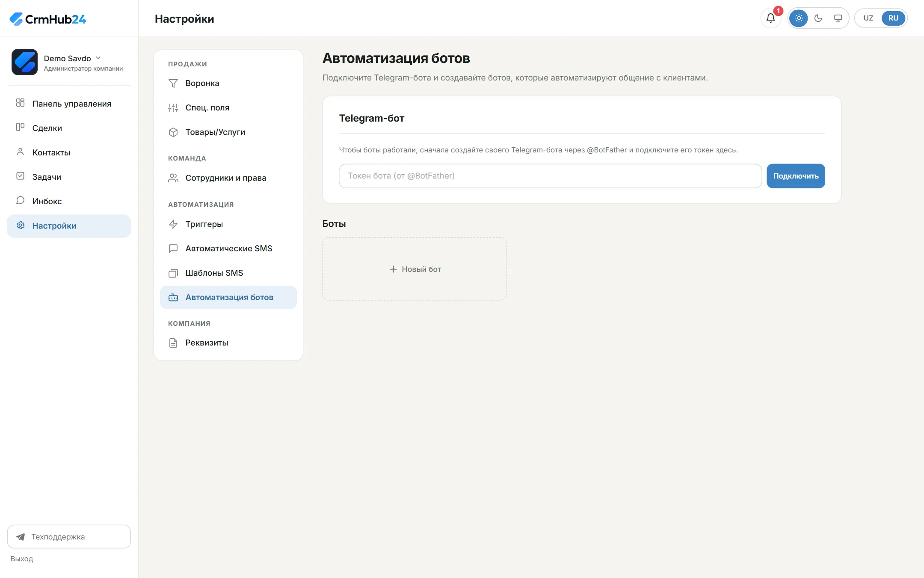
Task: Add a new bot with Новый бот
Action: click(x=415, y=269)
